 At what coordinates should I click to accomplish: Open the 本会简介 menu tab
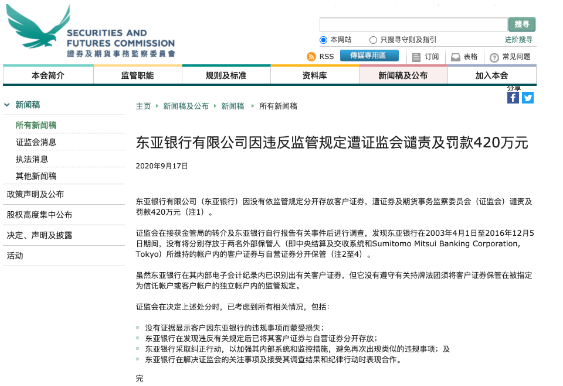click(48, 75)
